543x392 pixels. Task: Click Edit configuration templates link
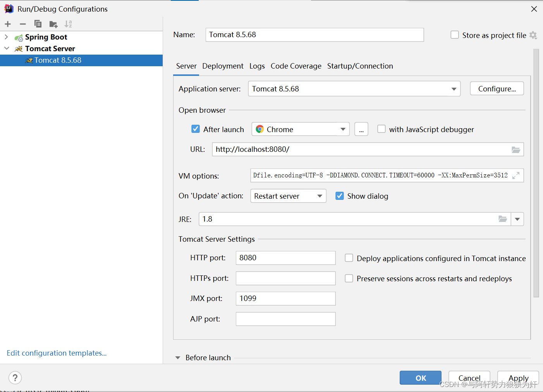[x=57, y=353]
